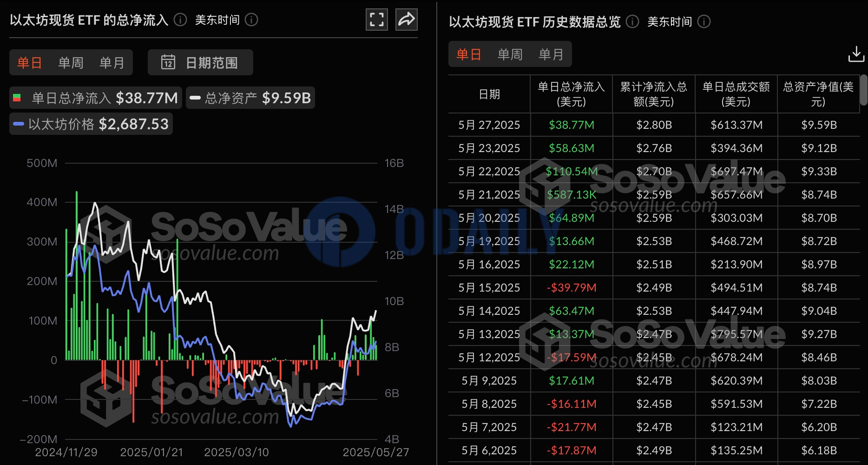Click the $795.57M trading volume cell
868x465 pixels.
(x=736, y=334)
